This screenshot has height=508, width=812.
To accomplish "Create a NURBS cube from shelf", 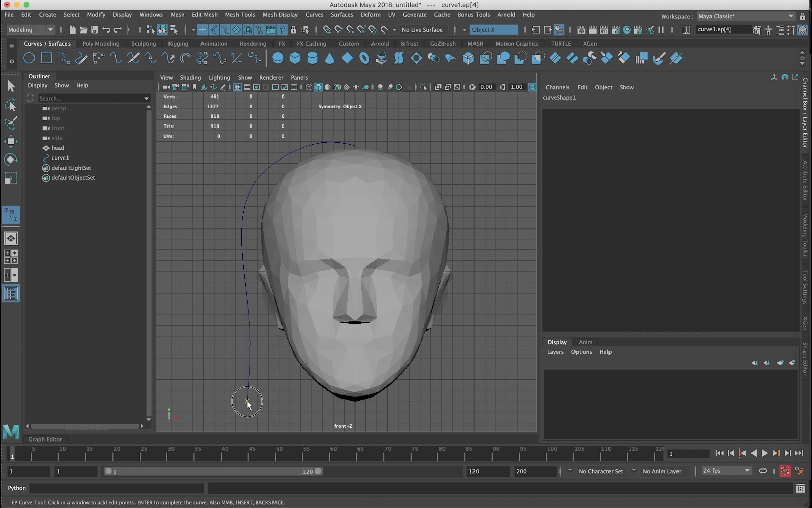I will click(295, 58).
